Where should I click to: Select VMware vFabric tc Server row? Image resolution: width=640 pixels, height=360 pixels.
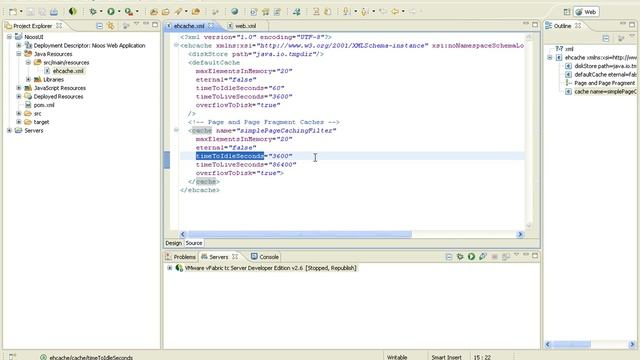pos(271,268)
